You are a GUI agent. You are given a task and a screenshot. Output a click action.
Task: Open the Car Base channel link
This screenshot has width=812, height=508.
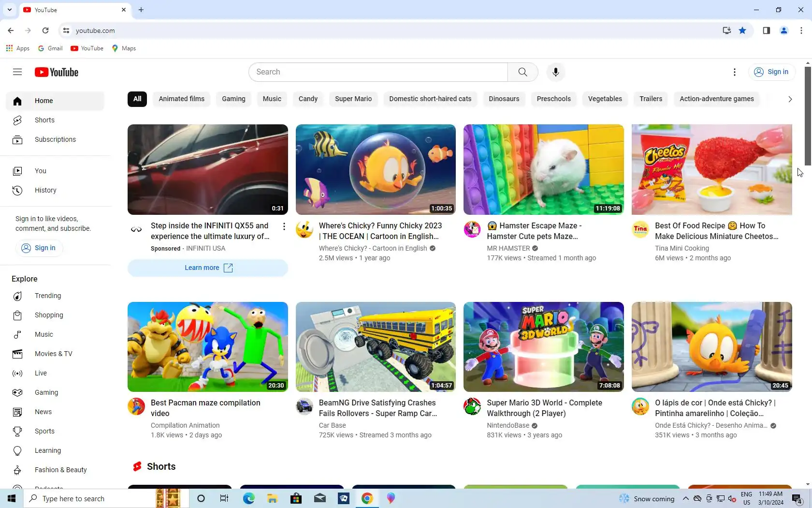pos(333,425)
